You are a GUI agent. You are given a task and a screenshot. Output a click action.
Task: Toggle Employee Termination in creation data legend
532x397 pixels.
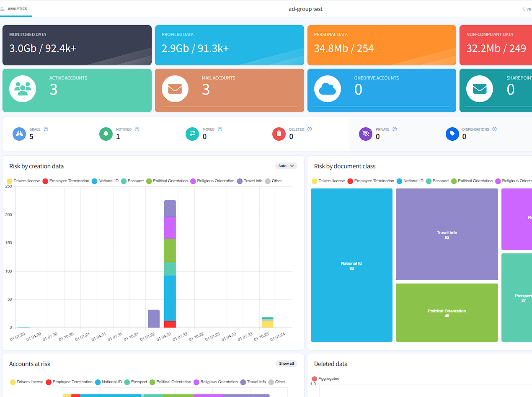pyautogui.click(x=66, y=181)
